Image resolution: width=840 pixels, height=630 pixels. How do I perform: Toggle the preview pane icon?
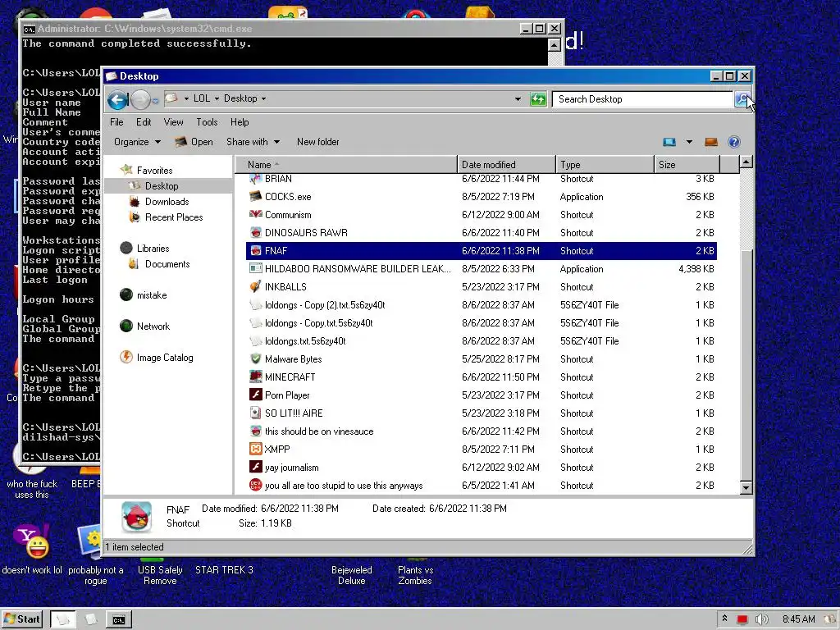point(711,142)
